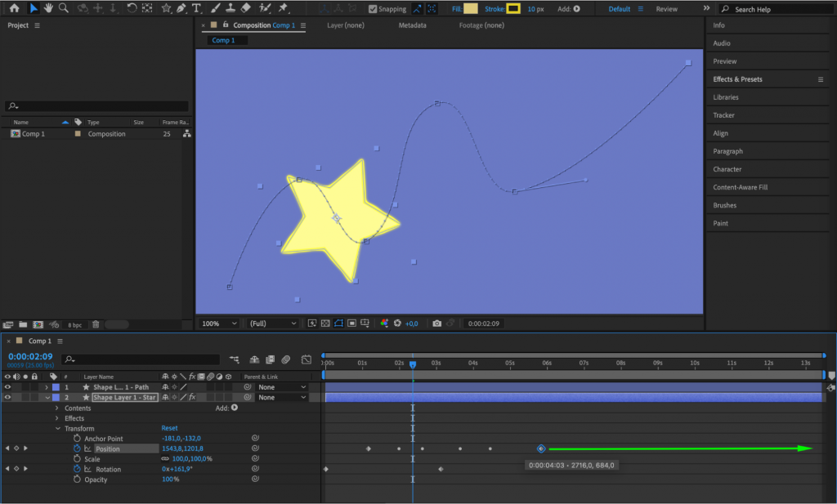Open the Take Snapshot camera icon
The image size is (837, 504).
tap(438, 323)
